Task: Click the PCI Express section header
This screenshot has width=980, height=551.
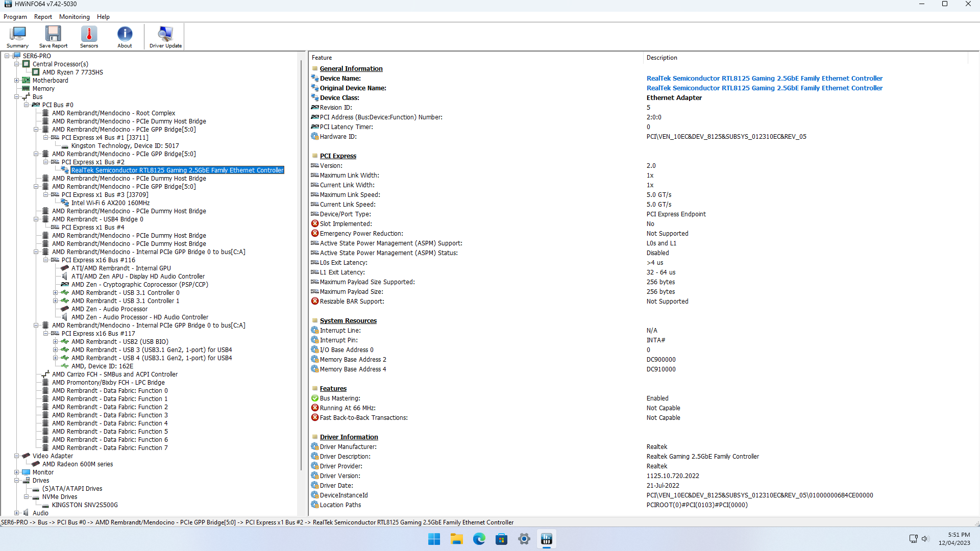Action: (338, 156)
